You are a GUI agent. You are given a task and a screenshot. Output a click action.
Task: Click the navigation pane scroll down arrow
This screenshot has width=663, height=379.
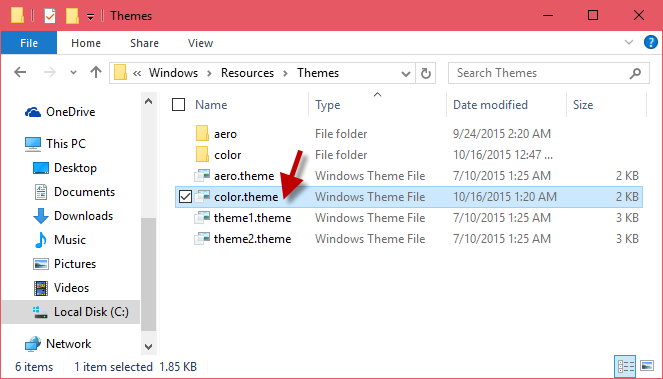148,347
